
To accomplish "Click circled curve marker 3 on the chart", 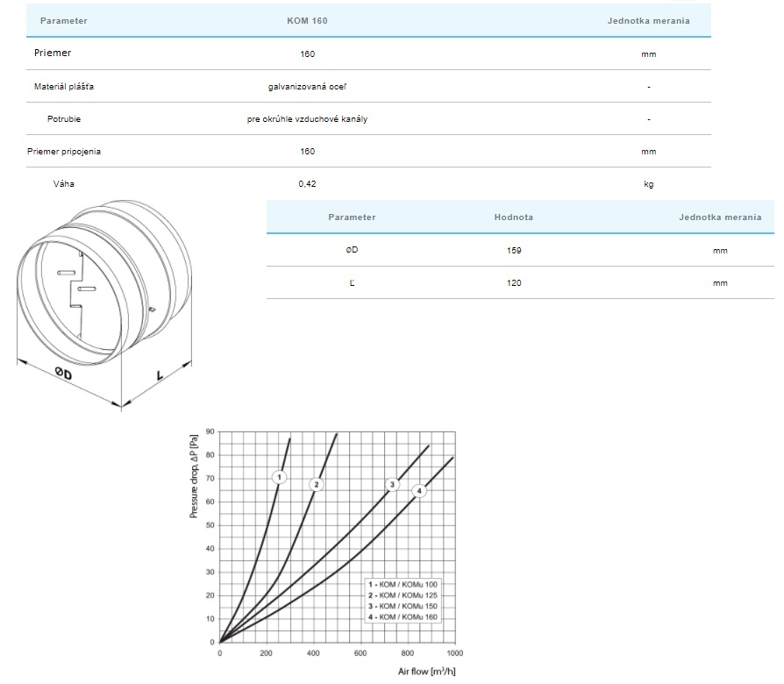I will (x=393, y=485).
